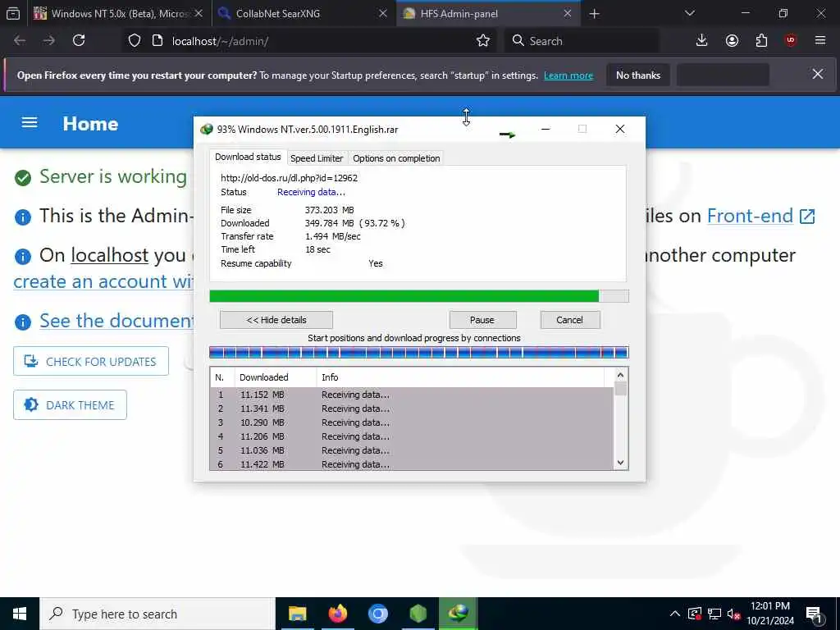Close the CollabNet SearXNG tab
The width and height of the screenshot is (840, 630).
(382, 13)
